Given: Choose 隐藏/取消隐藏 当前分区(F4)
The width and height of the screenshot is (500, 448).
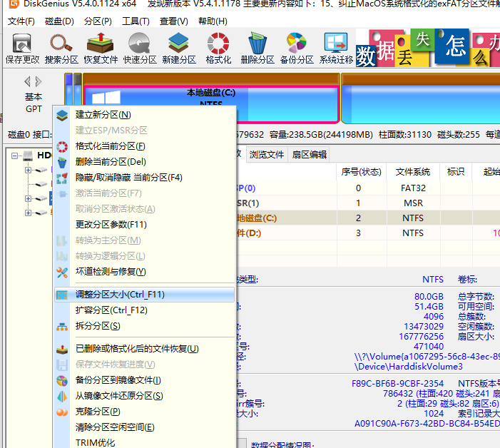Looking at the screenshot, I should pyautogui.click(x=145, y=178).
